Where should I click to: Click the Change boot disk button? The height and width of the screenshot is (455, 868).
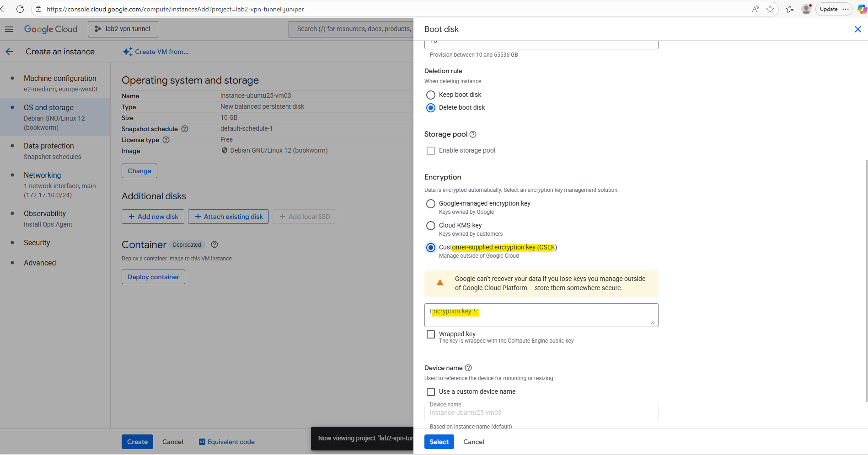coord(139,171)
